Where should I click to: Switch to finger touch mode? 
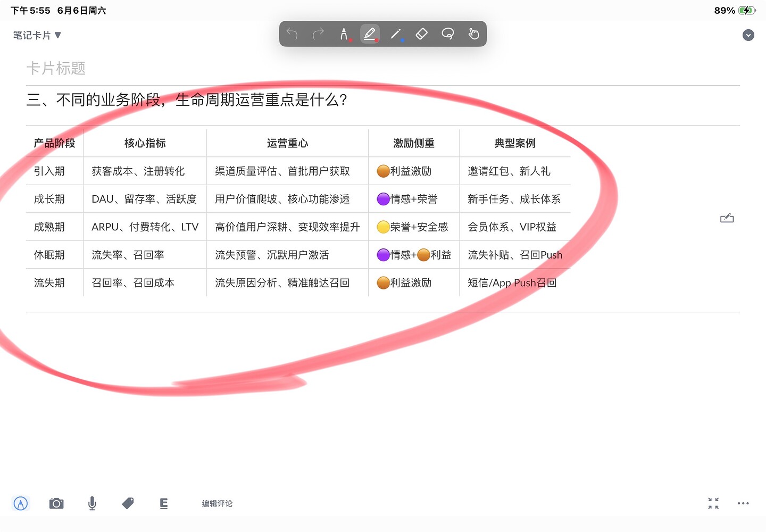(x=473, y=34)
